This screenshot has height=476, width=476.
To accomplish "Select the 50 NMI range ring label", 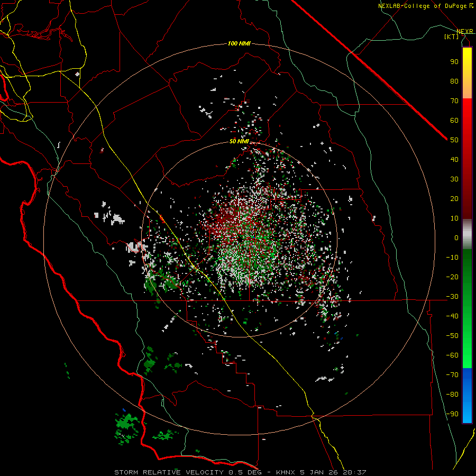I will [239, 141].
